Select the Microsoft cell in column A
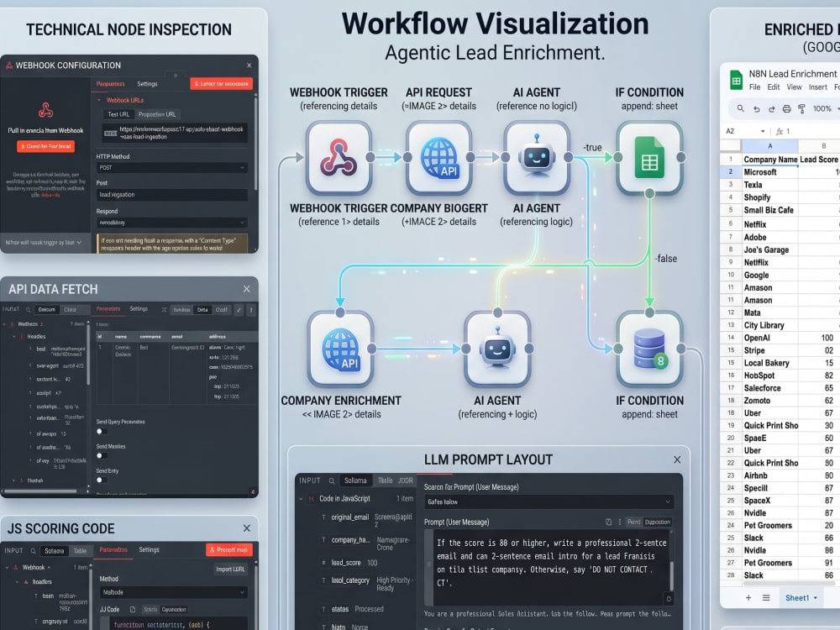 tap(769, 172)
